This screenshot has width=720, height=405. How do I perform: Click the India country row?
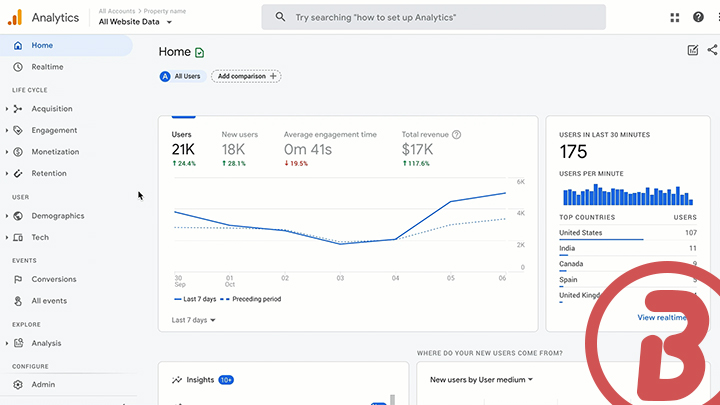pos(628,249)
